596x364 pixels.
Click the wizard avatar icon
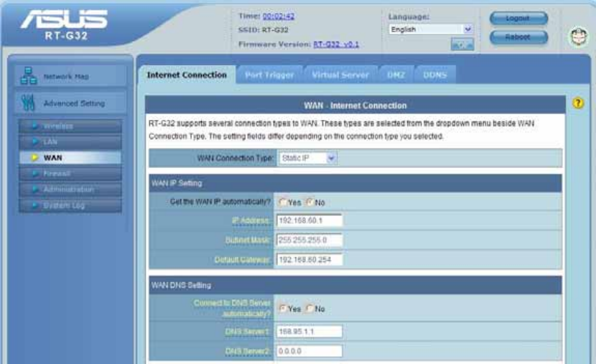(578, 37)
